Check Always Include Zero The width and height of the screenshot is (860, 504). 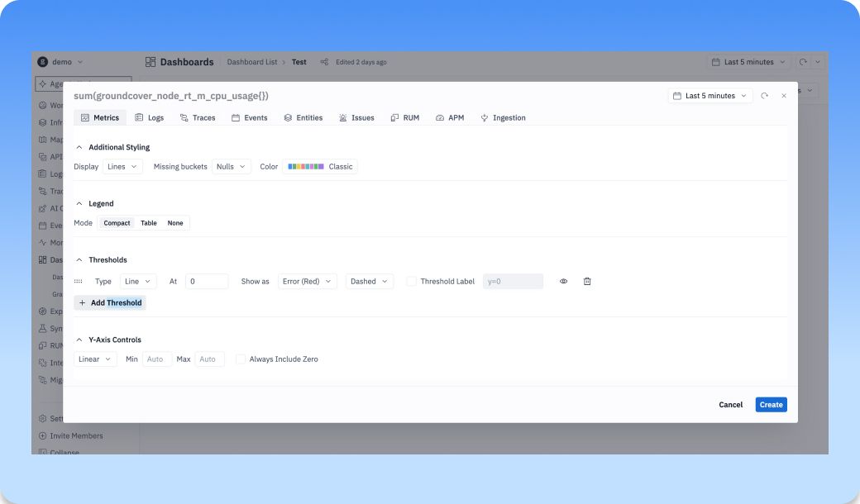coord(241,359)
